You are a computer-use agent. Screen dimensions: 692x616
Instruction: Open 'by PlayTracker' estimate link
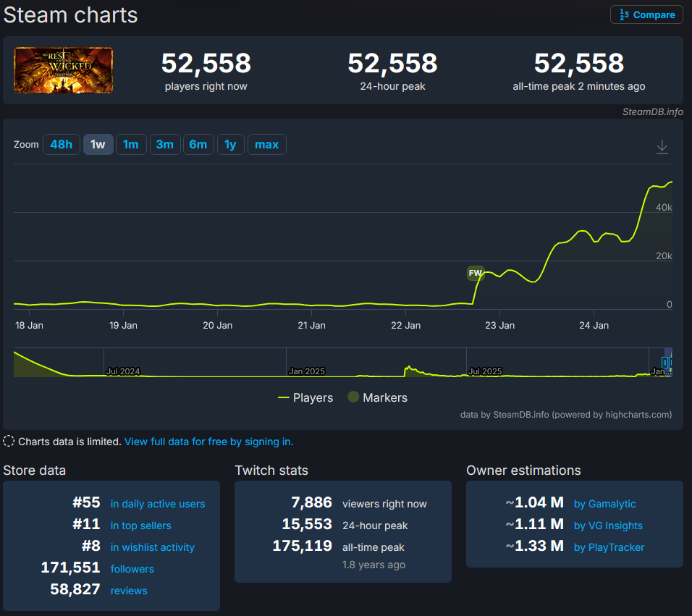pos(609,547)
